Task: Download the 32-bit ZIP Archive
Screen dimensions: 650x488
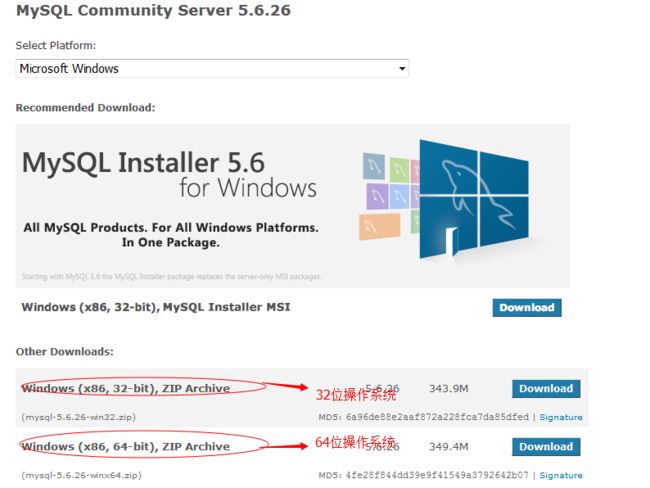Action: [546, 389]
